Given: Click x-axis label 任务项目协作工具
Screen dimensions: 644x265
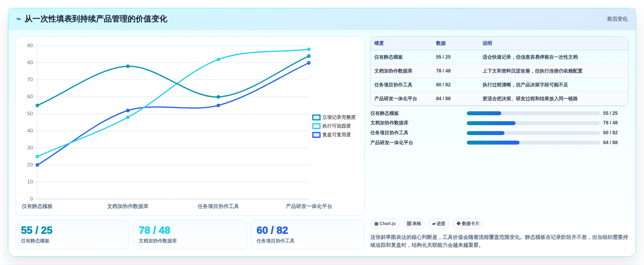Looking at the screenshot, I should [218, 206].
